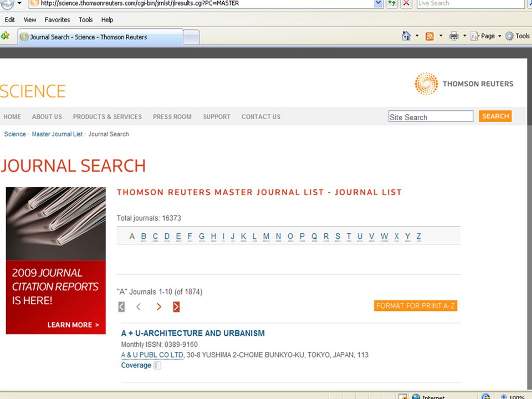The image size is (532, 399).
Task: Open the feeds dropdown arrow
Action: tap(441, 36)
